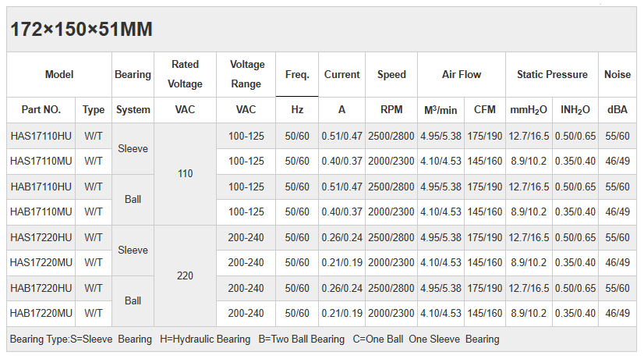
Task: Select part number HAS17110MU
Action: [41, 161]
